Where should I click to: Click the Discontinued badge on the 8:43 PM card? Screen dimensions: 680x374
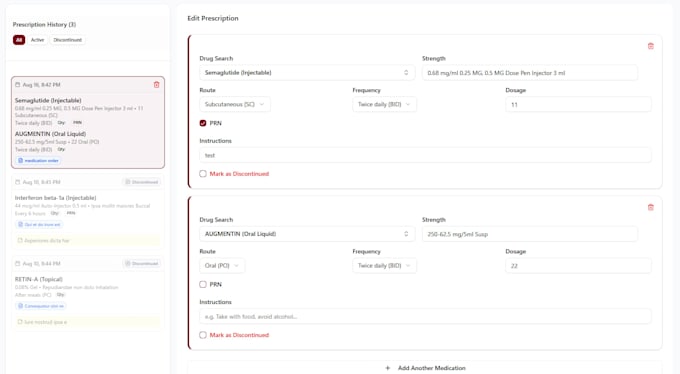141,182
